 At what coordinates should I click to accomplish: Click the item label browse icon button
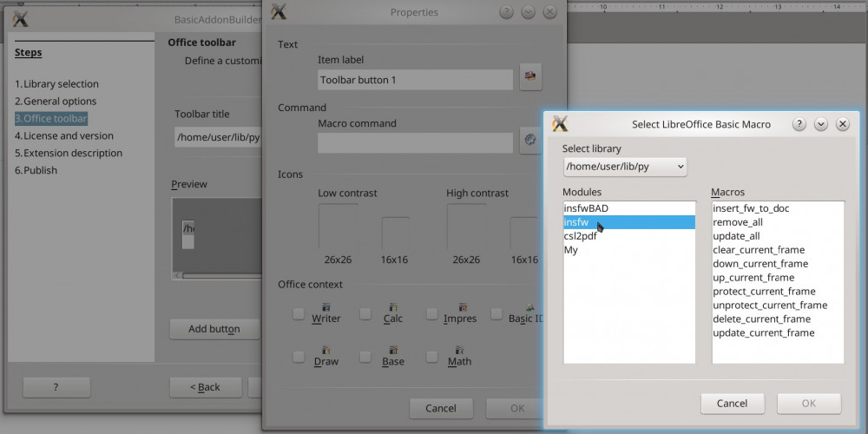(x=530, y=76)
